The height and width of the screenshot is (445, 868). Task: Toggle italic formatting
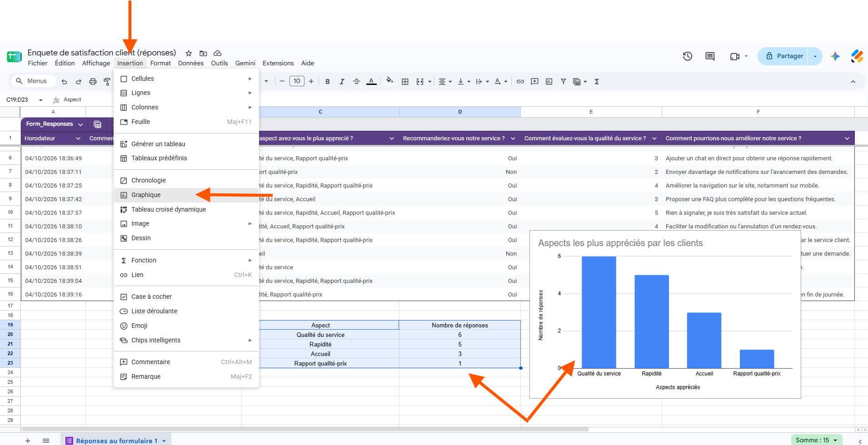click(342, 82)
